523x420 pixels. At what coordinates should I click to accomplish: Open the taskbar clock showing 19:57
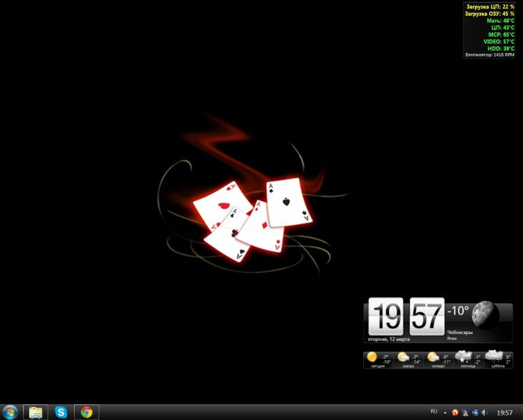pos(504,413)
